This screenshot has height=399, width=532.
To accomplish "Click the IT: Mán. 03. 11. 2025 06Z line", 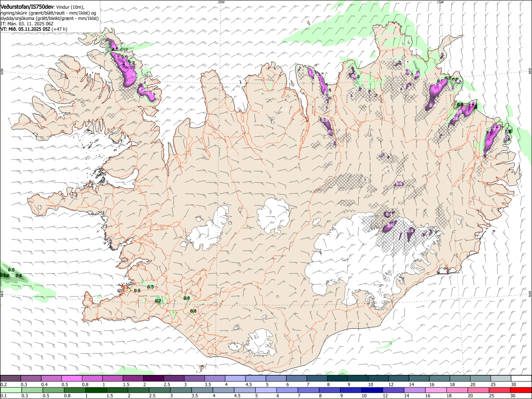I will pos(27,24).
